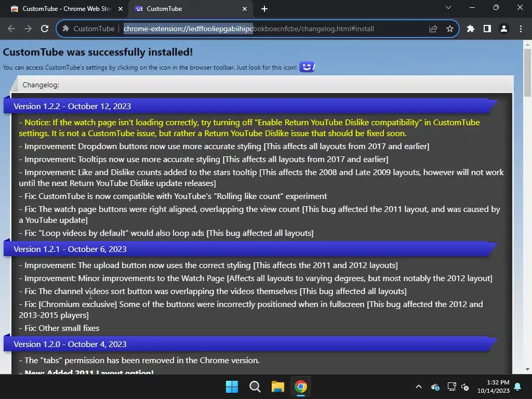
Task: Click the Rolling like count fix line
Action: 172,196
